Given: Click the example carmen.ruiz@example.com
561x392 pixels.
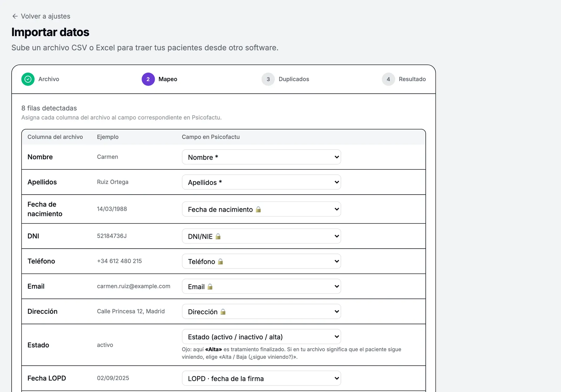Looking at the screenshot, I should click(x=134, y=286).
